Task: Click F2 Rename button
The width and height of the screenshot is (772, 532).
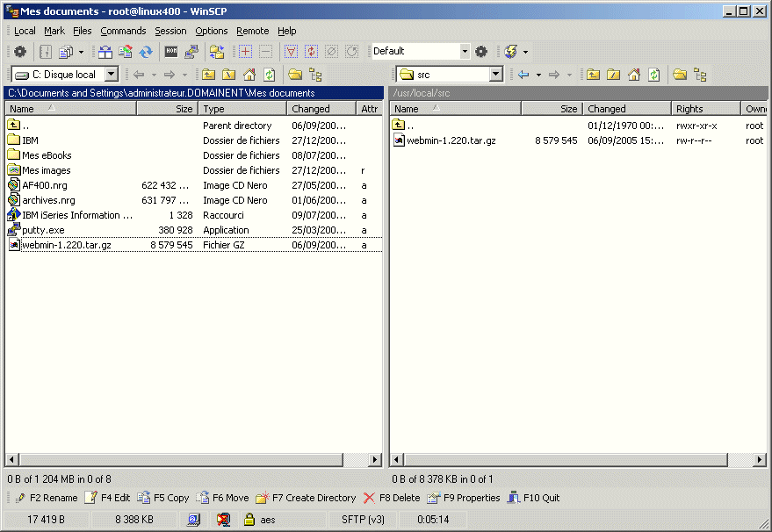Action: point(47,498)
